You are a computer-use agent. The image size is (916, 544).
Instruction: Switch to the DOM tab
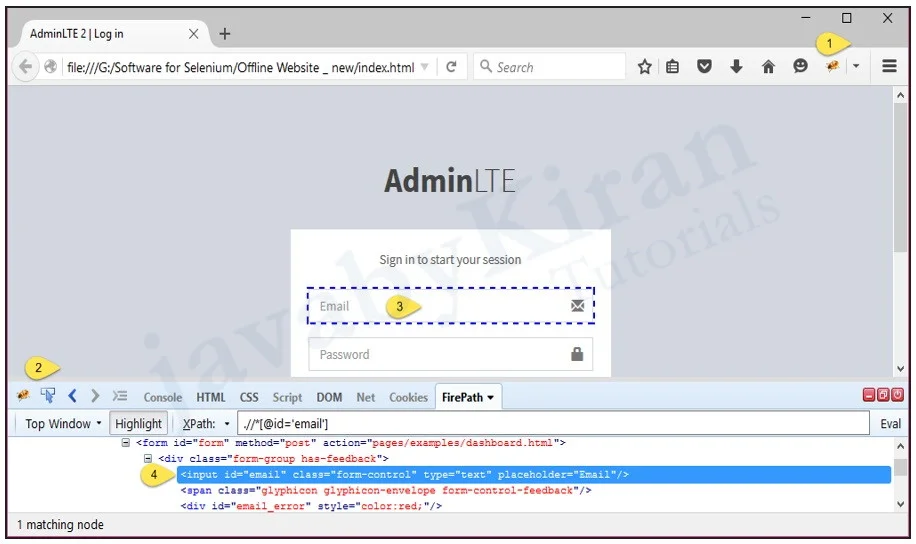pyautogui.click(x=329, y=397)
